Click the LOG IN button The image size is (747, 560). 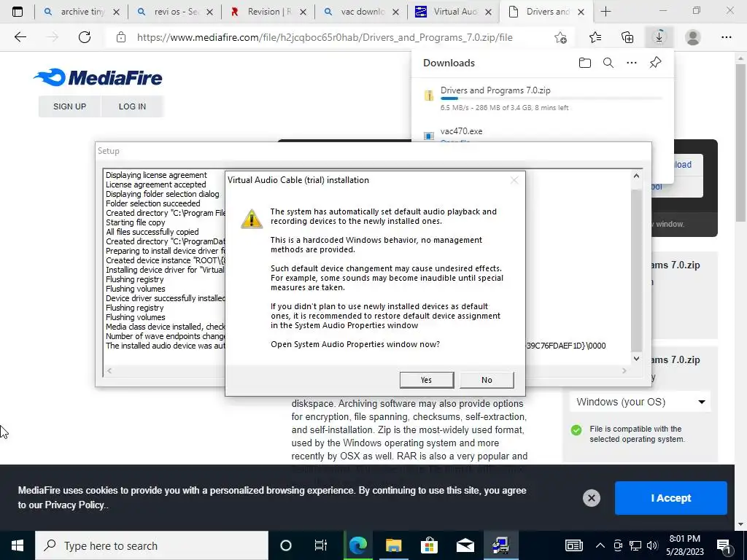133,106
